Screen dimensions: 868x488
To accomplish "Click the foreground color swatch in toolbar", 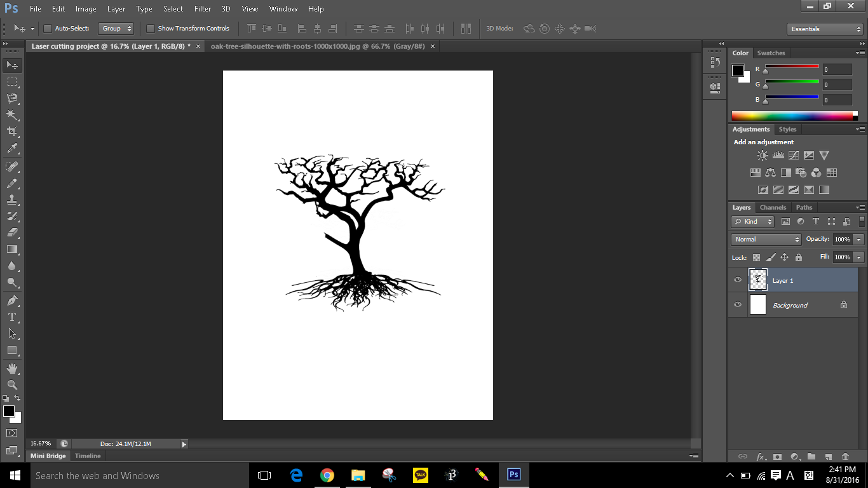I will [9, 411].
